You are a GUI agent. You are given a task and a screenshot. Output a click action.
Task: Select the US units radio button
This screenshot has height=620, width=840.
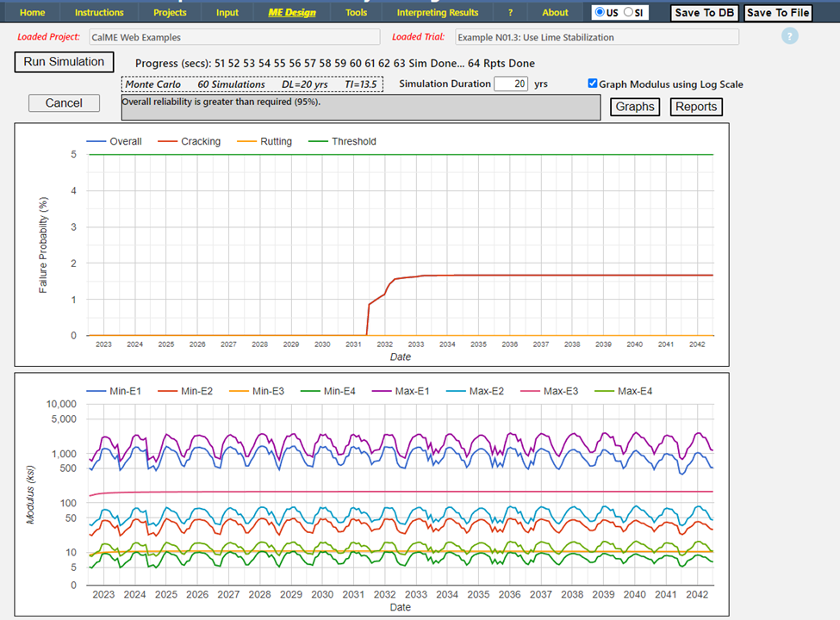[x=600, y=12]
